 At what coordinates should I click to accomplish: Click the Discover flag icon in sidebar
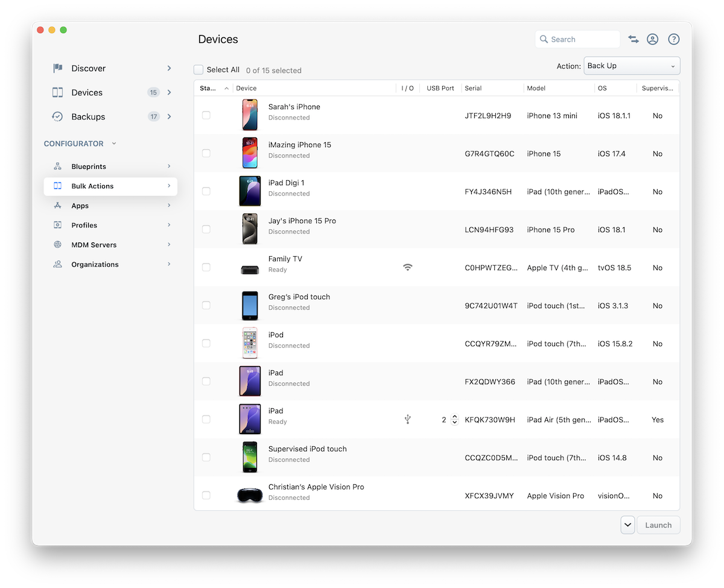coord(58,68)
